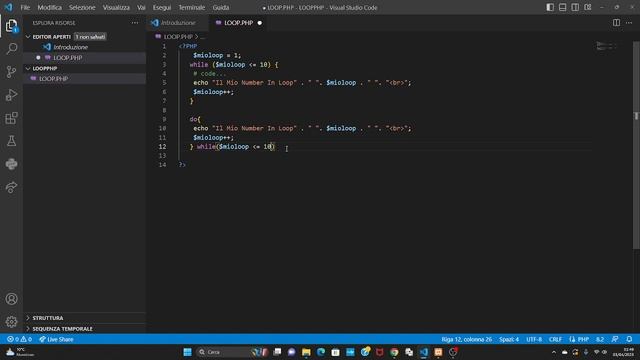Viewport: 640px width, 360px height.
Task: Open the Accounts icon
Action: pos(11,299)
